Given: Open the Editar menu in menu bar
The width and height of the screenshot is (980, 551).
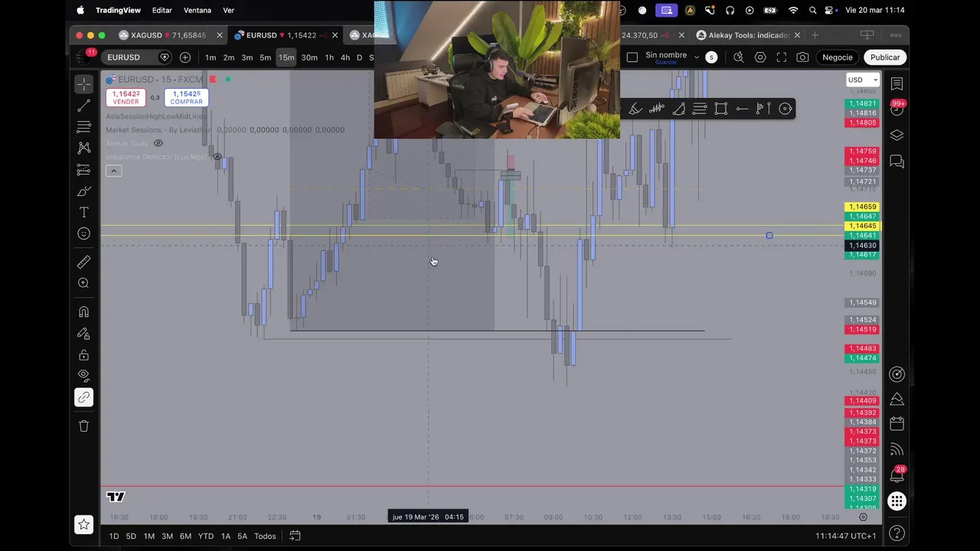Looking at the screenshot, I should click(162, 10).
